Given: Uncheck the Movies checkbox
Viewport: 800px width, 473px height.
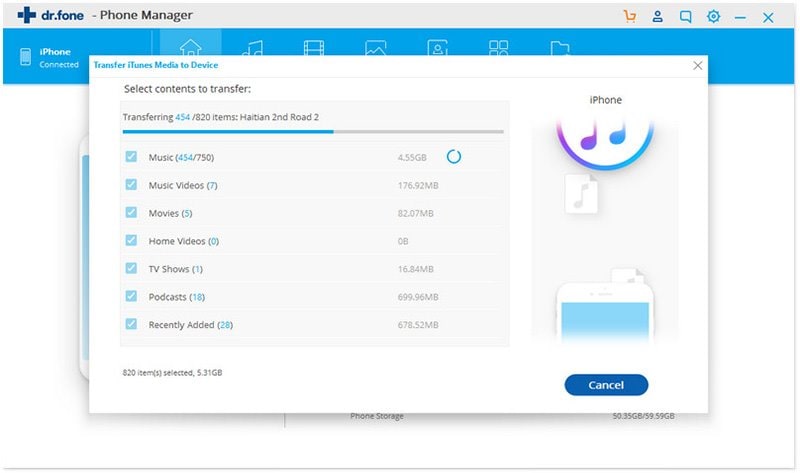Looking at the screenshot, I should pos(131,212).
